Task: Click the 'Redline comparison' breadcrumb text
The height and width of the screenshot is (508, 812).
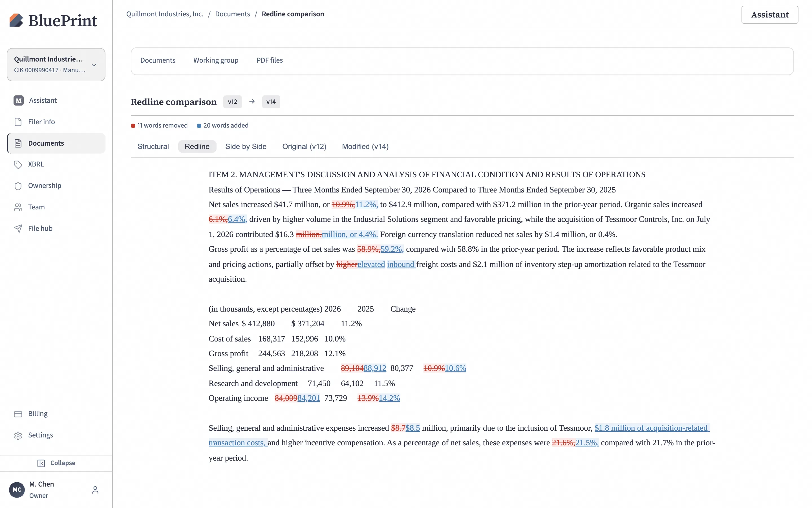Action: pyautogui.click(x=293, y=14)
